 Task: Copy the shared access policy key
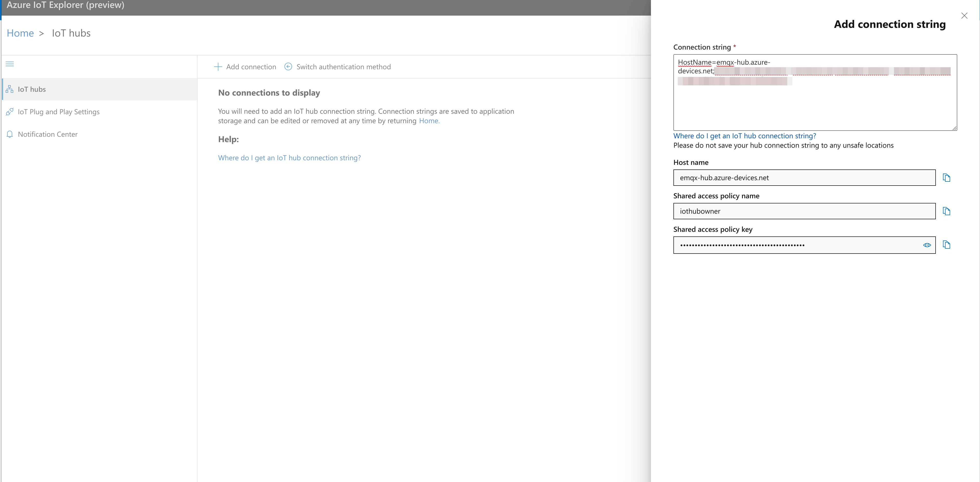click(947, 245)
